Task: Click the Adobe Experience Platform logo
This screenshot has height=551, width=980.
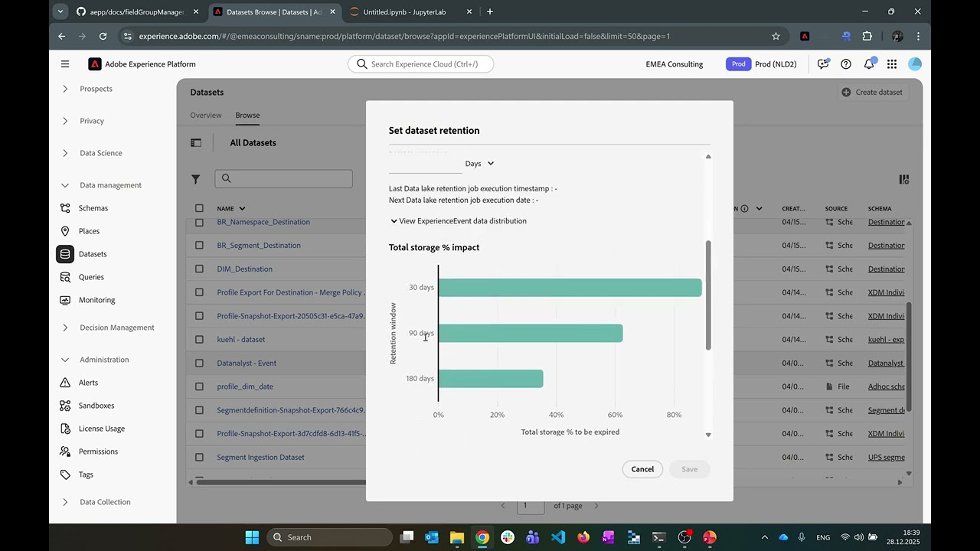Action: tap(95, 64)
